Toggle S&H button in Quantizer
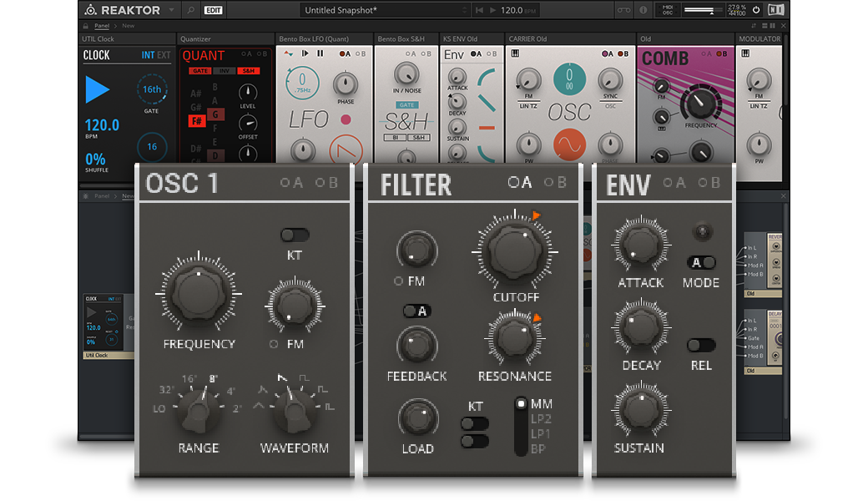Screen dimensions: 868x501 tap(249, 71)
